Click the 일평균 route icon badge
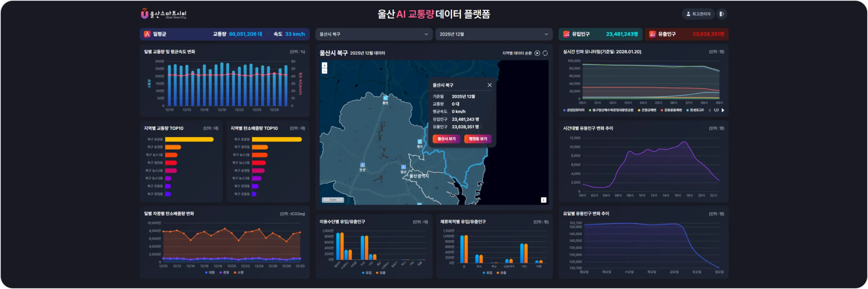Screen dimensions: 868x289 147,34
